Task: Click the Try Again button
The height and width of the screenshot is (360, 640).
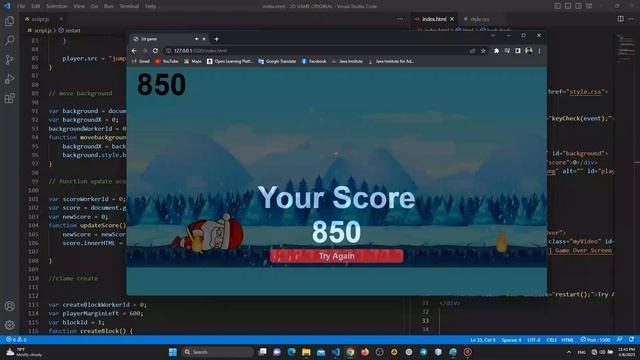Action: coord(337,256)
